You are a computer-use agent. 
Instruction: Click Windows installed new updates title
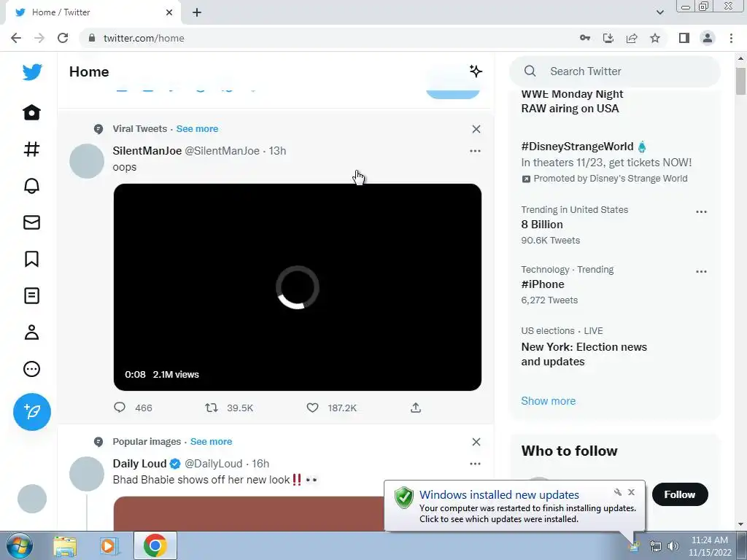click(499, 495)
